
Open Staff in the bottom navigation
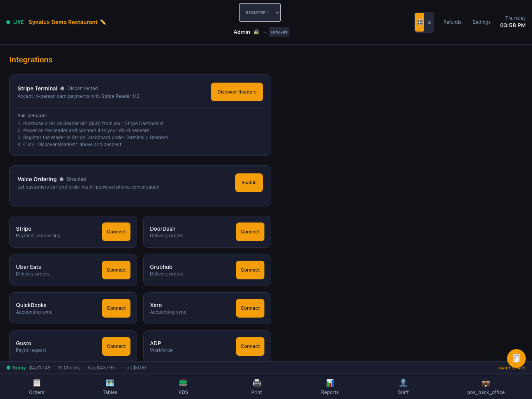coord(403,387)
